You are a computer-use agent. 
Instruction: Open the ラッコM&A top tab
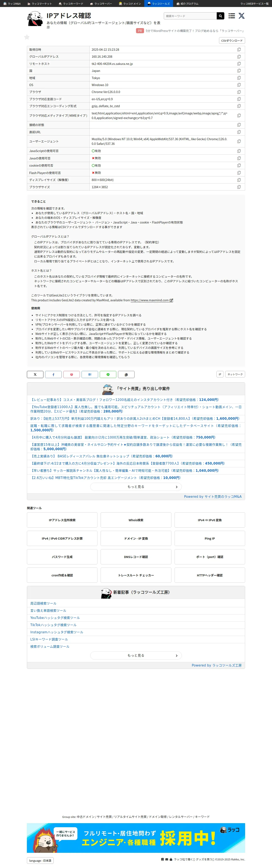pos(12,3)
